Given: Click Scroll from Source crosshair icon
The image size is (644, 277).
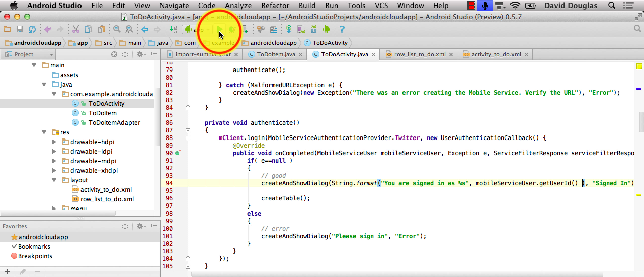Looking at the screenshot, I should 114,54.
